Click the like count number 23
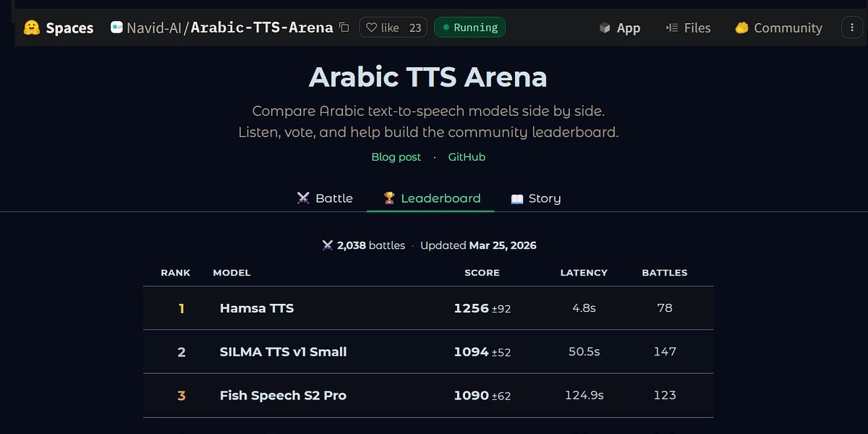 [x=415, y=27]
